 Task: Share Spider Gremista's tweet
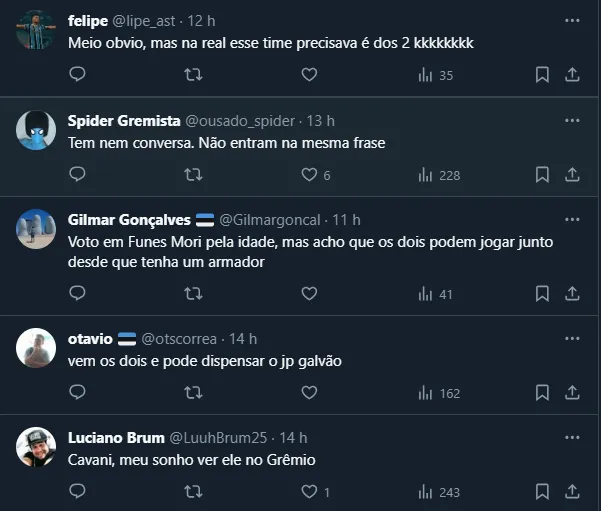[x=572, y=175]
